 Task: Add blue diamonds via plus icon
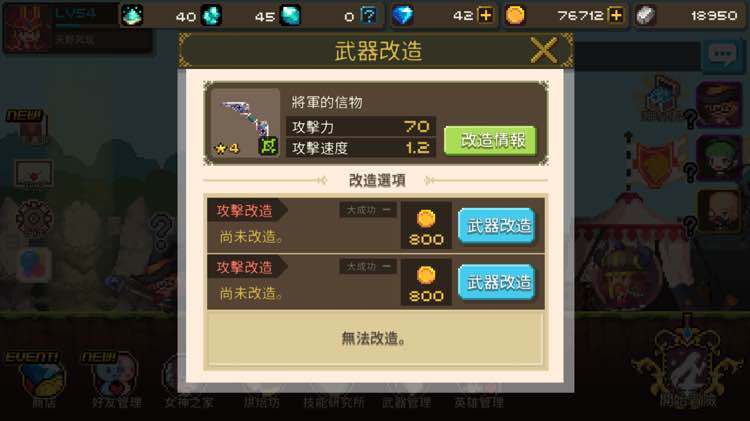[485, 15]
